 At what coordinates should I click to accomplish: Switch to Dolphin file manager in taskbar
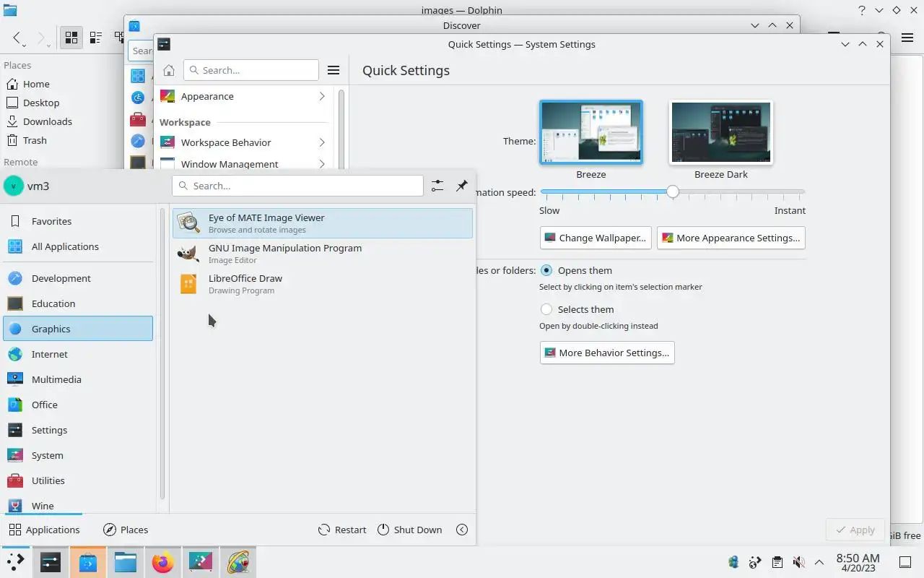[x=126, y=562]
